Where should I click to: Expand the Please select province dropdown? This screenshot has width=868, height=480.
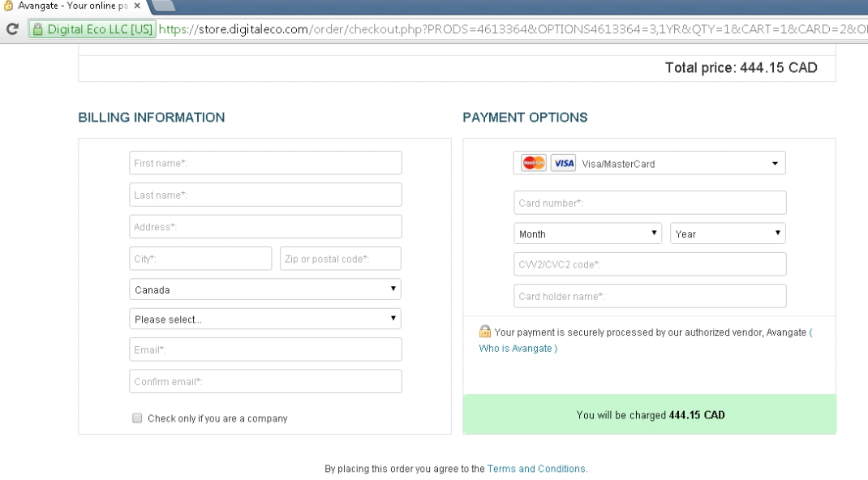[x=265, y=319]
